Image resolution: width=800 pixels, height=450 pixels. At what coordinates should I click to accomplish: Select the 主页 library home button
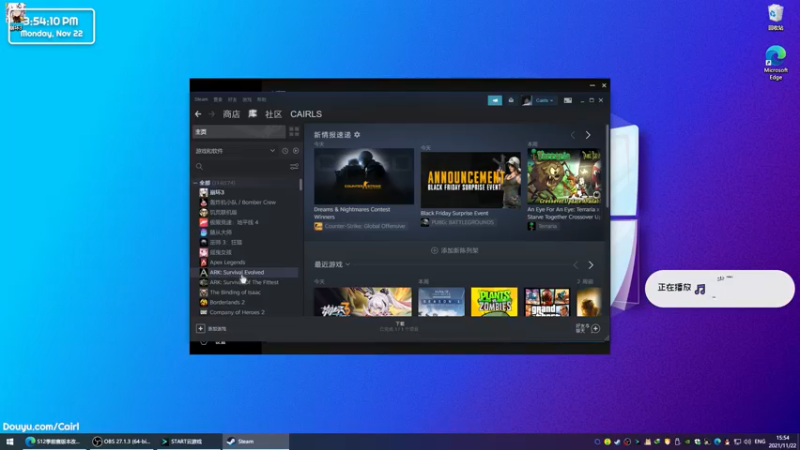(x=239, y=132)
